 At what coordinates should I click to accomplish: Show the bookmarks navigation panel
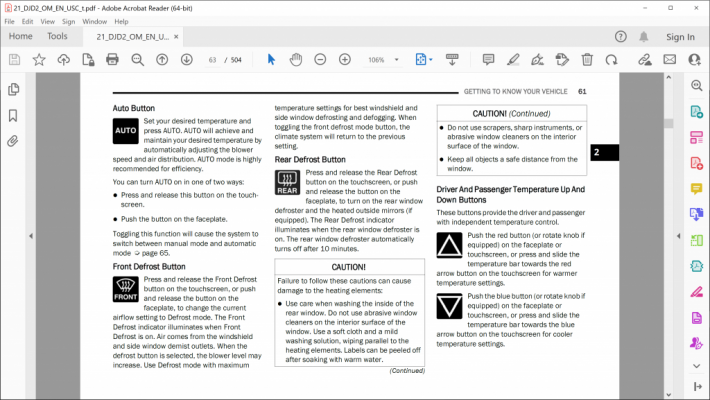coord(13,116)
